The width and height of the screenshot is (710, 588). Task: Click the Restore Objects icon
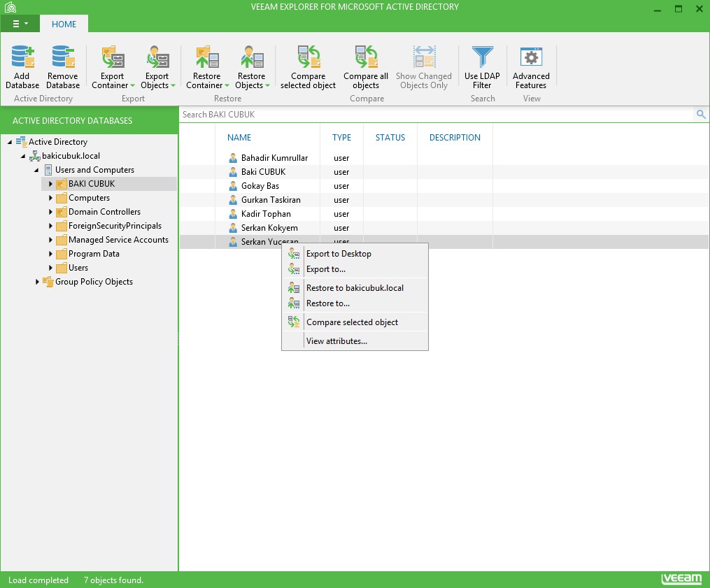pos(252,57)
